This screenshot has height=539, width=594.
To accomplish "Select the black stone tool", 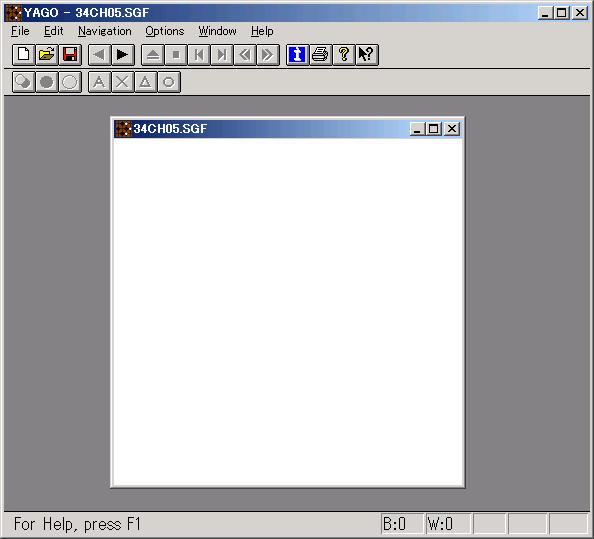I will 47,82.
